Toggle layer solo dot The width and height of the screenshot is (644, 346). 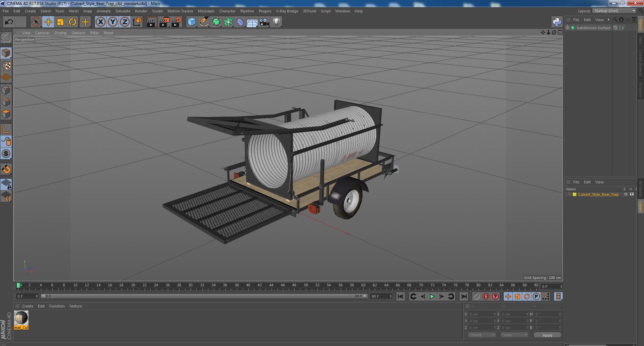(x=626, y=194)
